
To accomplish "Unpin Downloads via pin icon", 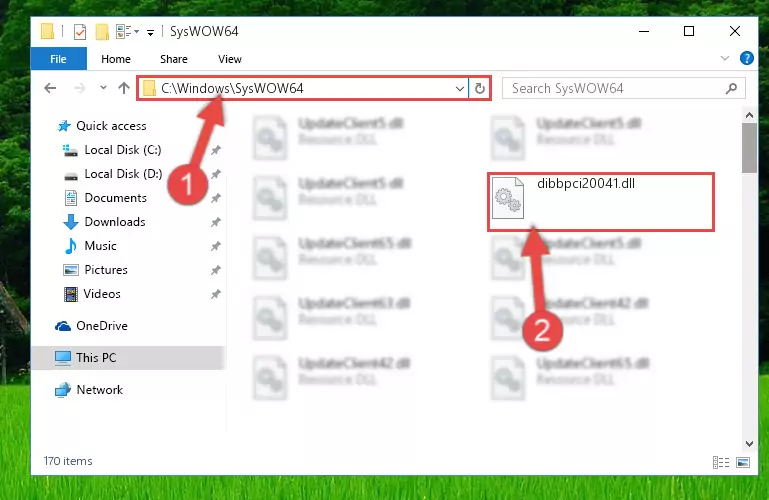I will tap(215, 223).
